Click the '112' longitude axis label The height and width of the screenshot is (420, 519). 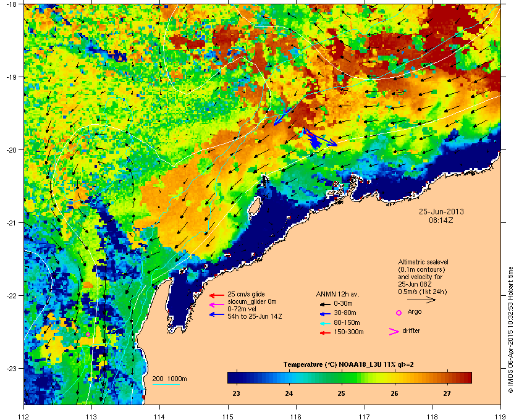[x=24, y=416]
